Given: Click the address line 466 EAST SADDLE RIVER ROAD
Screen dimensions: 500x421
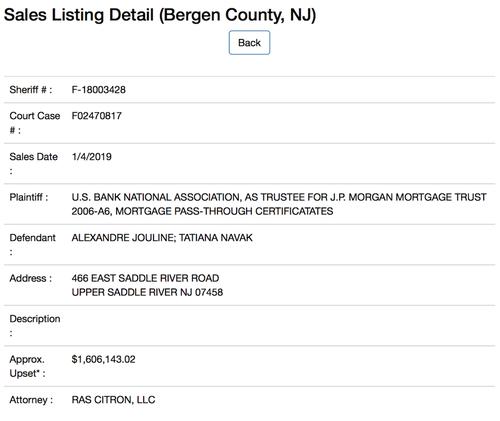Looking at the screenshot, I should [x=145, y=278].
